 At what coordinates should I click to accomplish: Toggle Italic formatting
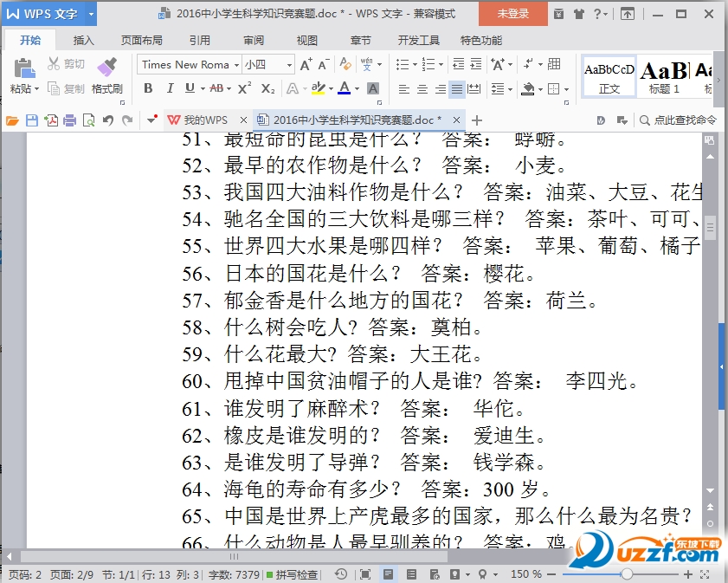point(170,88)
